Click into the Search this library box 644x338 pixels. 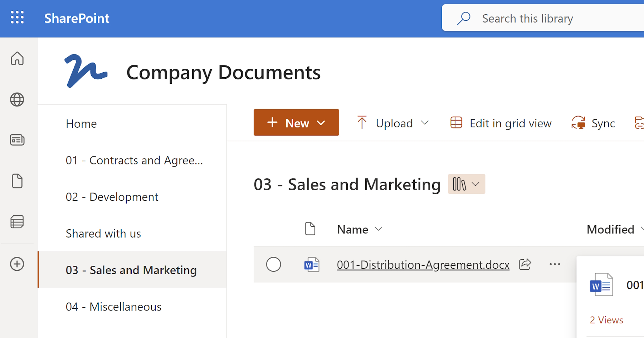tap(537, 18)
